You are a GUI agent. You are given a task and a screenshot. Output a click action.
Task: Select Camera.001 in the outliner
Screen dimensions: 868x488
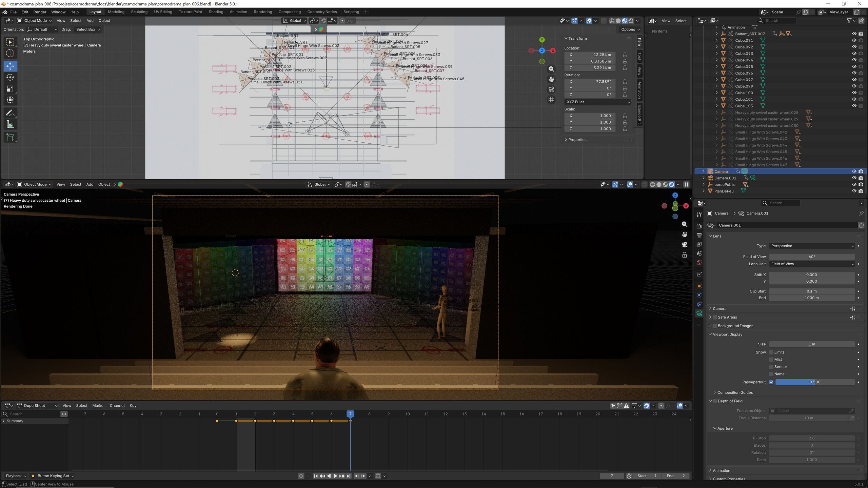[725, 178]
